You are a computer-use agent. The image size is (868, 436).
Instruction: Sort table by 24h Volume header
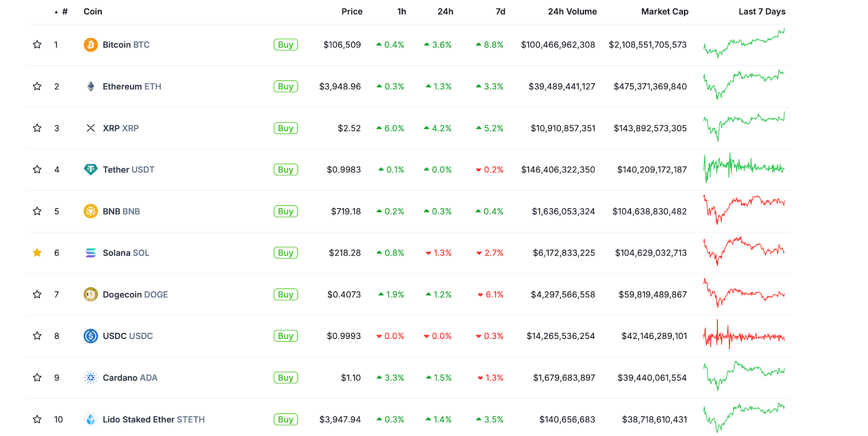[572, 12]
